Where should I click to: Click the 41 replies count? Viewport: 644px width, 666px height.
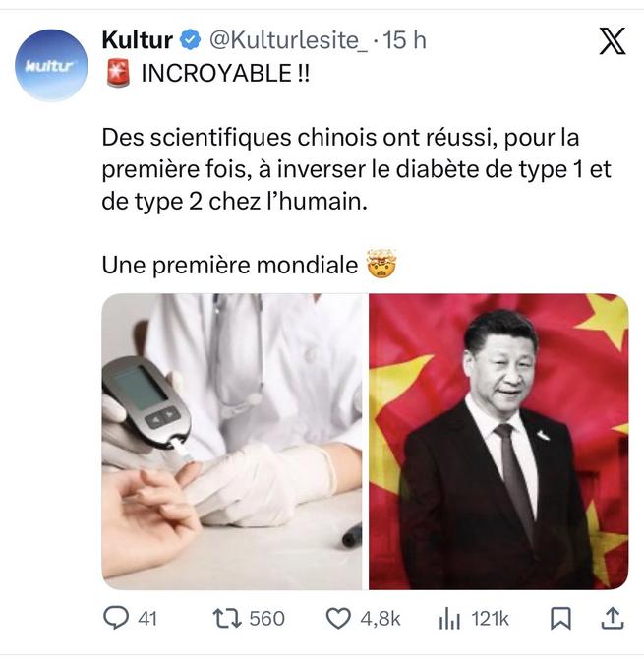point(147,619)
